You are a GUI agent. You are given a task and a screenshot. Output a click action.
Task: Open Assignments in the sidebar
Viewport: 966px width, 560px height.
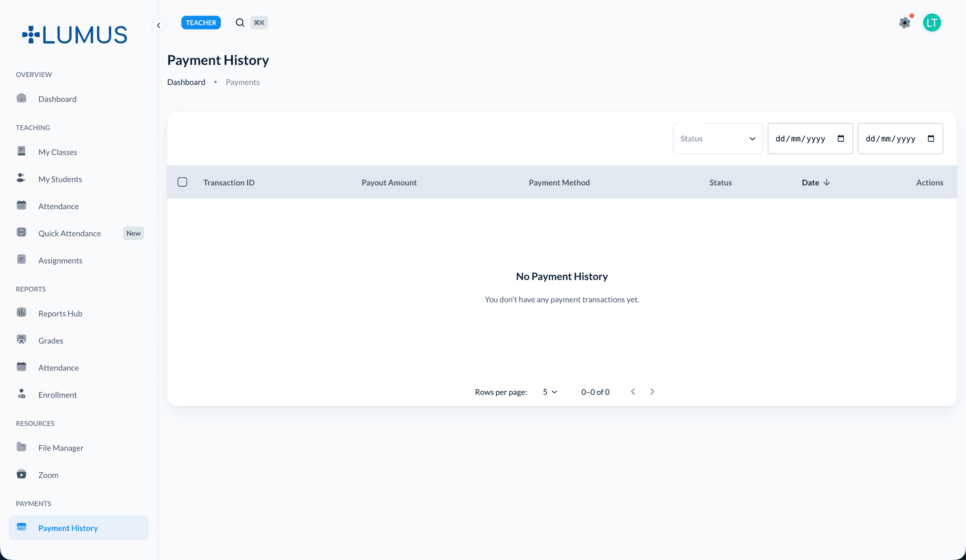[79, 260]
